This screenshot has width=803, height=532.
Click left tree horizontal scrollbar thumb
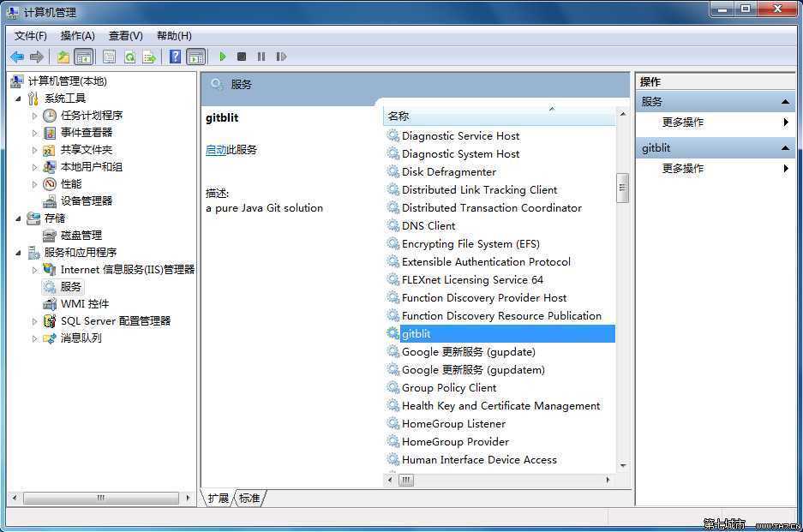point(101,498)
